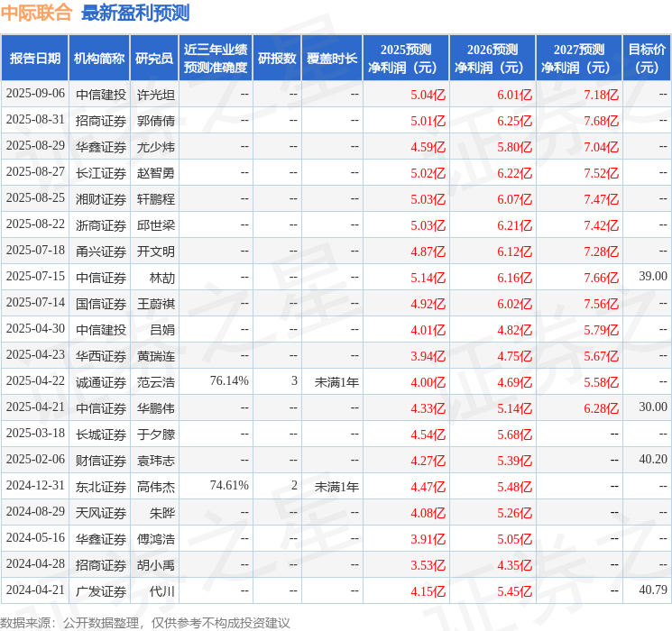Click the 2026预测净利润 column header

(x=492, y=59)
